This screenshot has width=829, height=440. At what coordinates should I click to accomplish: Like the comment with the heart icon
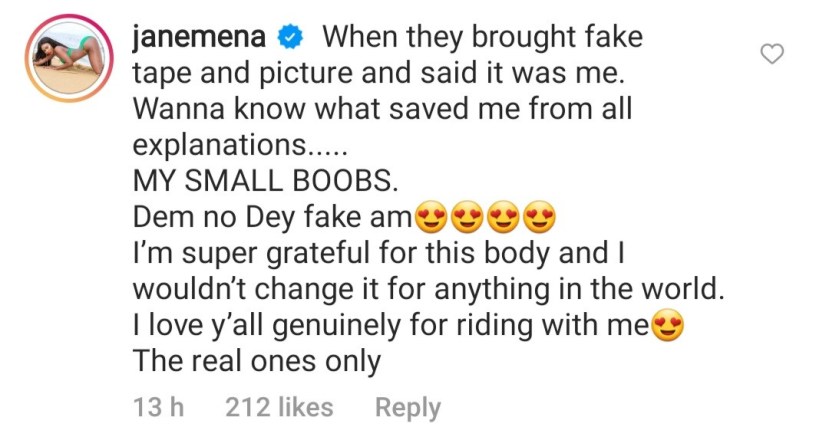pos(771,54)
